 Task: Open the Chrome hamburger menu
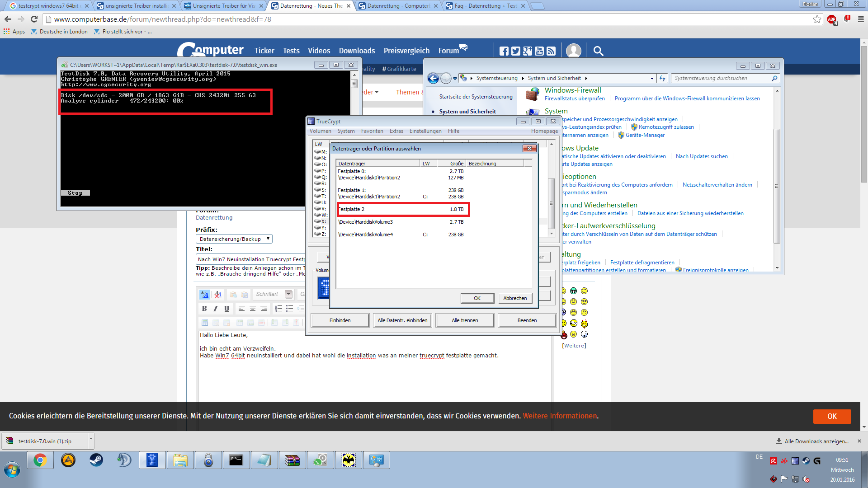pyautogui.click(x=861, y=19)
